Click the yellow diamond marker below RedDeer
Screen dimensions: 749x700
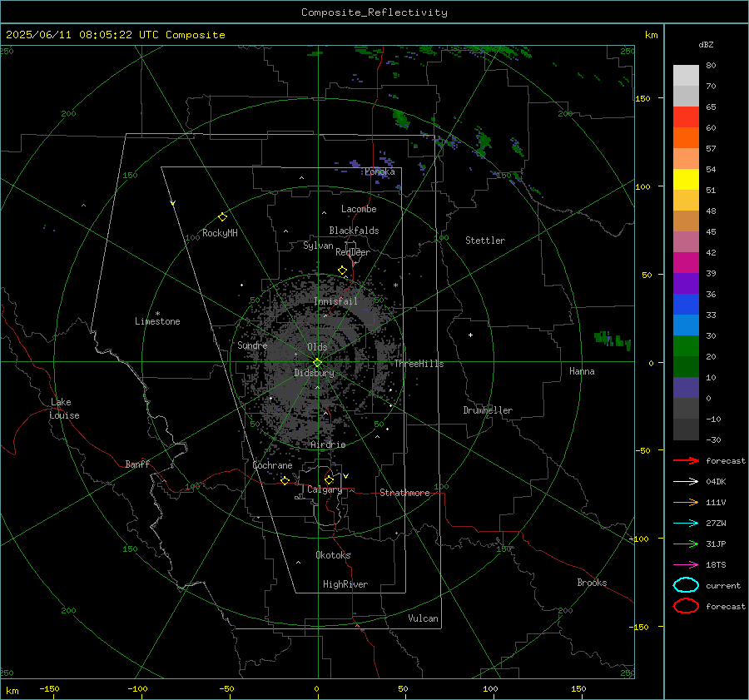343,271
